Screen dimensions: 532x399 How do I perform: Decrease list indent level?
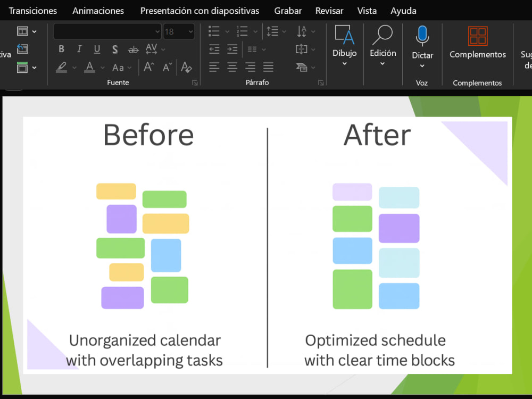(x=214, y=49)
